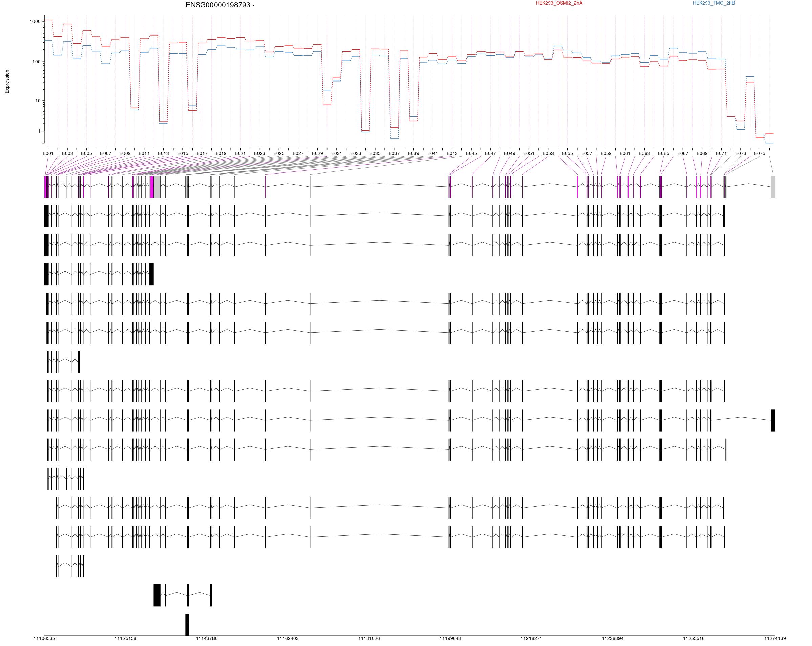The width and height of the screenshot is (812, 646).
Task: Click genomic coordinate 11181026
Action: point(369,639)
